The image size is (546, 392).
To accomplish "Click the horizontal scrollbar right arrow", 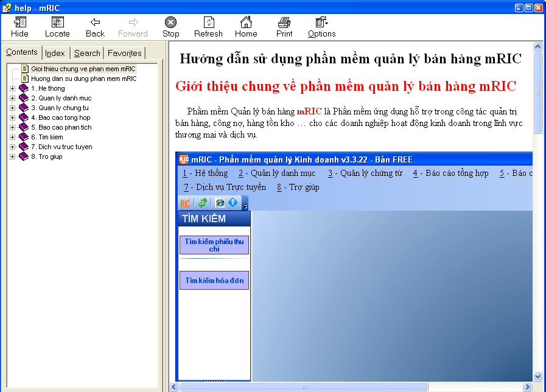I will [528, 387].
